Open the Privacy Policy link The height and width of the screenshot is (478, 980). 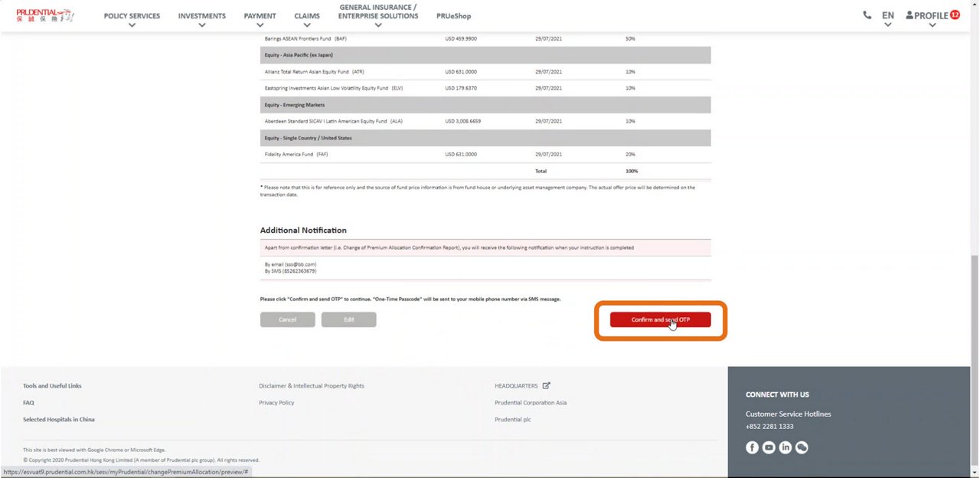(x=276, y=402)
